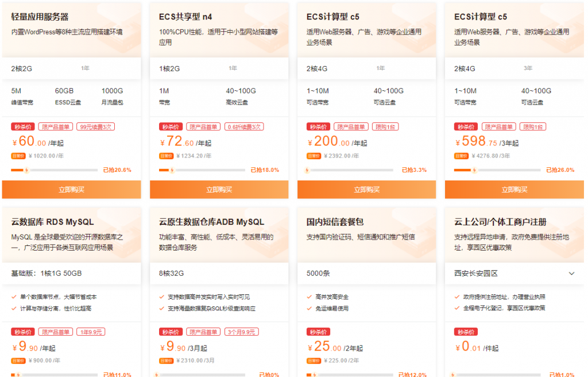Image resolution: width=588 pixels, height=377 pixels.
Task: Click the ¥598.75 /3年起 price
Action: point(487,141)
